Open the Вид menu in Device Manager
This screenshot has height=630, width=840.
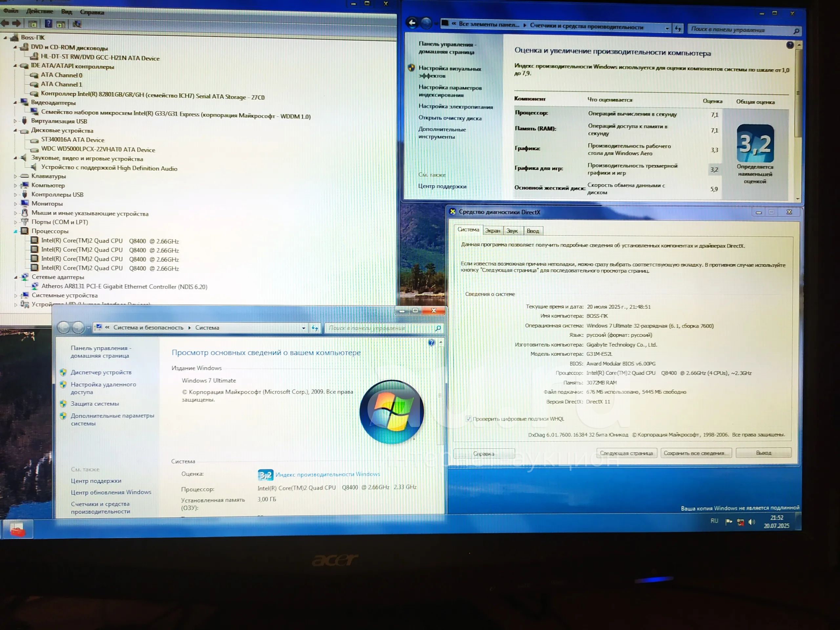pos(67,12)
